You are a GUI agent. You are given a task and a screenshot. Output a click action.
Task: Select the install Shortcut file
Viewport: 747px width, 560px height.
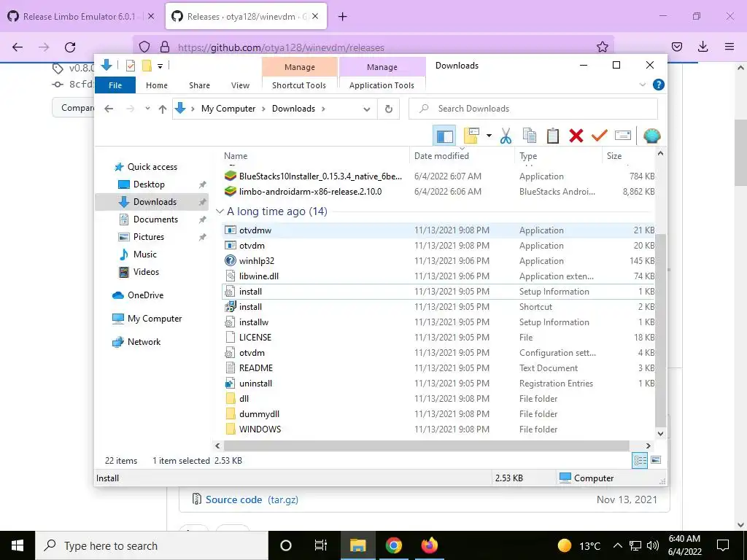click(x=438, y=307)
